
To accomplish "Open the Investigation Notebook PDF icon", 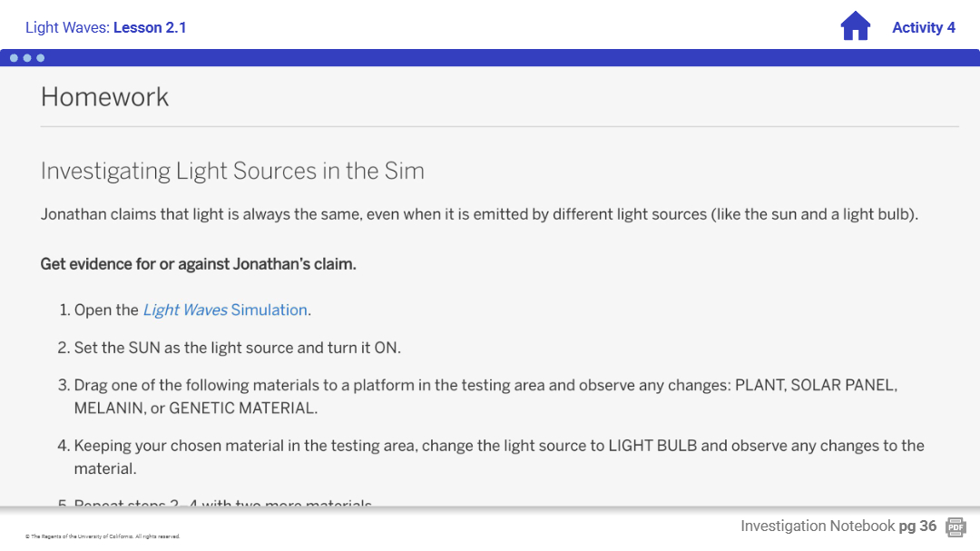I will pyautogui.click(x=955, y=526).
